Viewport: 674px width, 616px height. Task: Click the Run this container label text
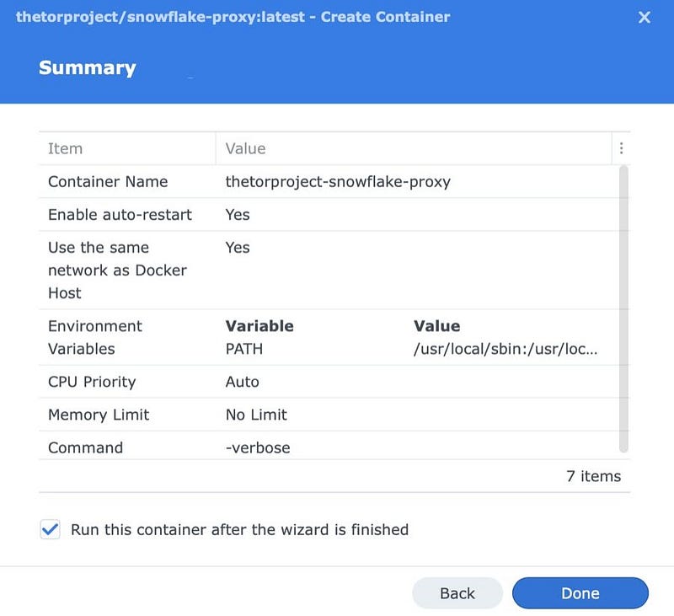point(239,529)
